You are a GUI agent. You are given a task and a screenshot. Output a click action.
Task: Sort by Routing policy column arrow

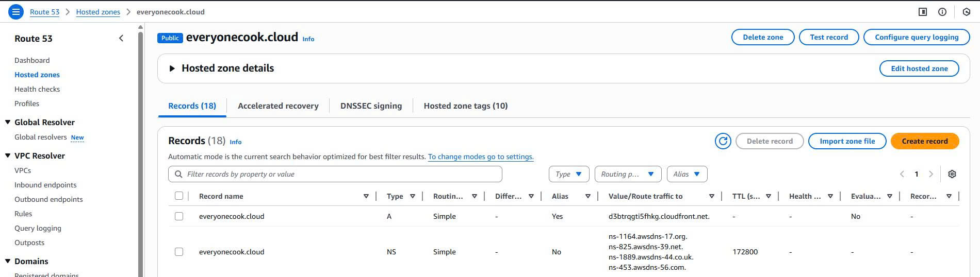(x=475, y=196)
